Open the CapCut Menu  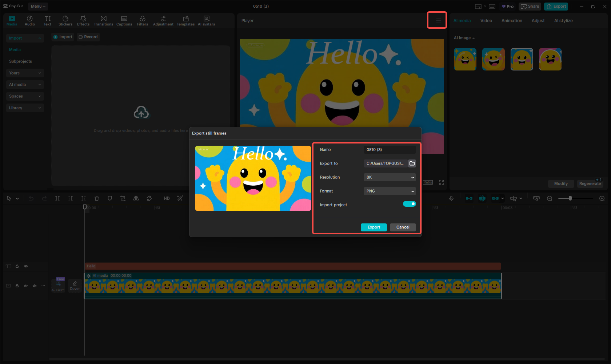pos(38,6)
